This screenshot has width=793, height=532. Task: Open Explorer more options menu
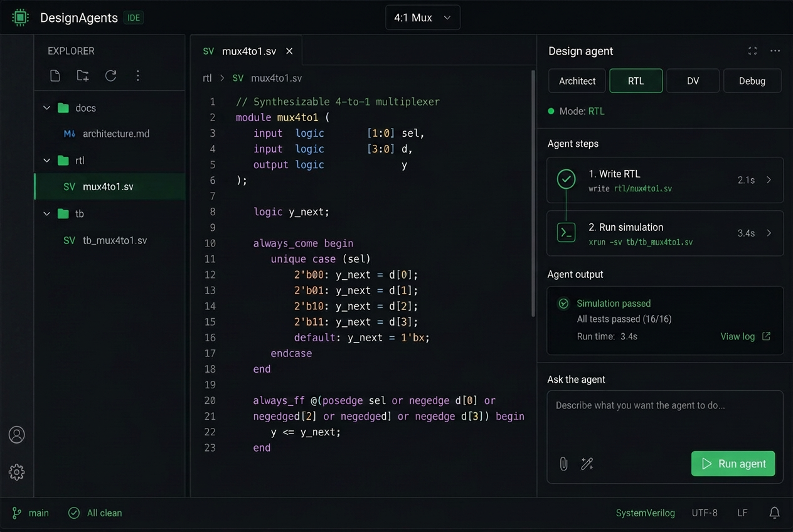(x=138, y=76)
